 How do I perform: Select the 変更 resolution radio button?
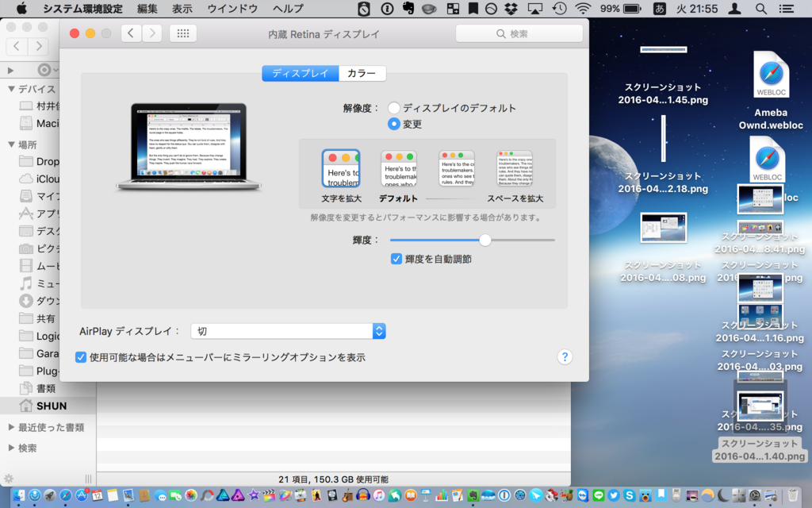(x=394, y=124)
